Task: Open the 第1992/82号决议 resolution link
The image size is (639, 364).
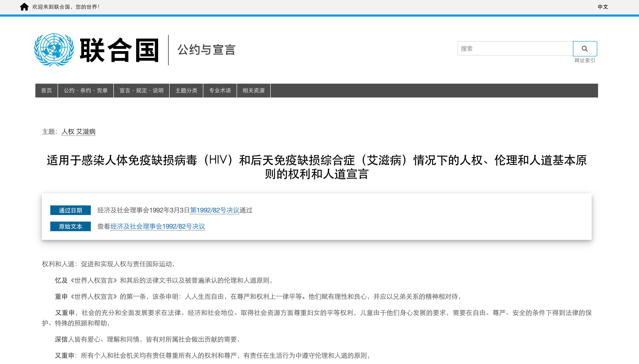Action: click(x=214, y=210)
